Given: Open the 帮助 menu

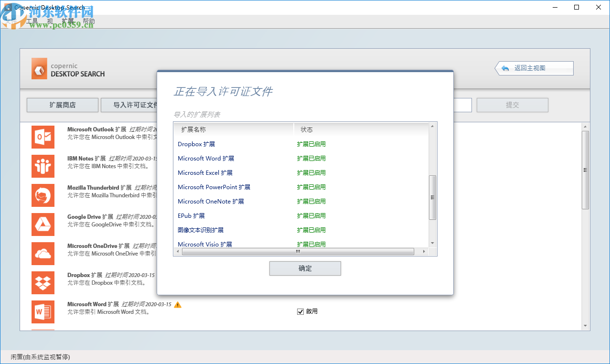Looking at the screenshot, I should click(87, 21).
